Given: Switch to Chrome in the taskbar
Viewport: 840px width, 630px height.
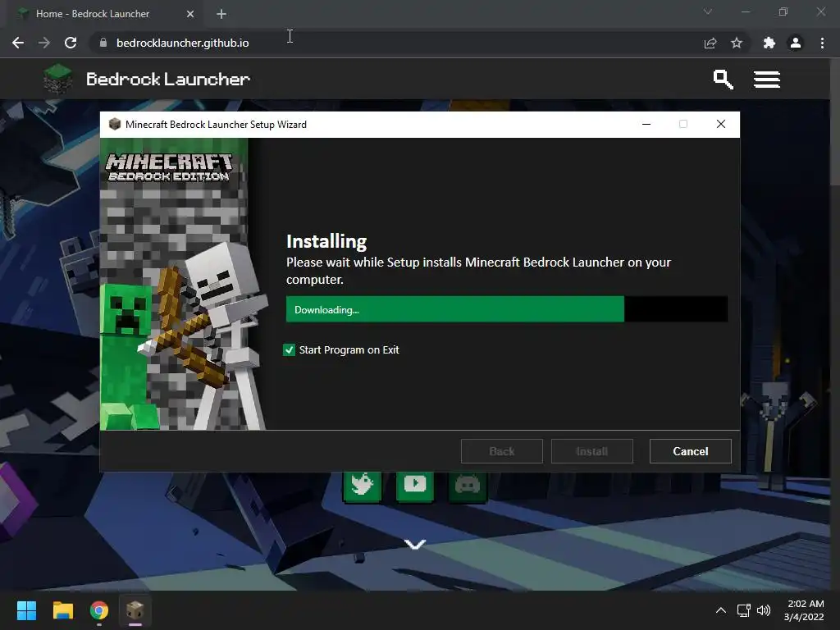Looking at the screenshot, I should 99,610.
